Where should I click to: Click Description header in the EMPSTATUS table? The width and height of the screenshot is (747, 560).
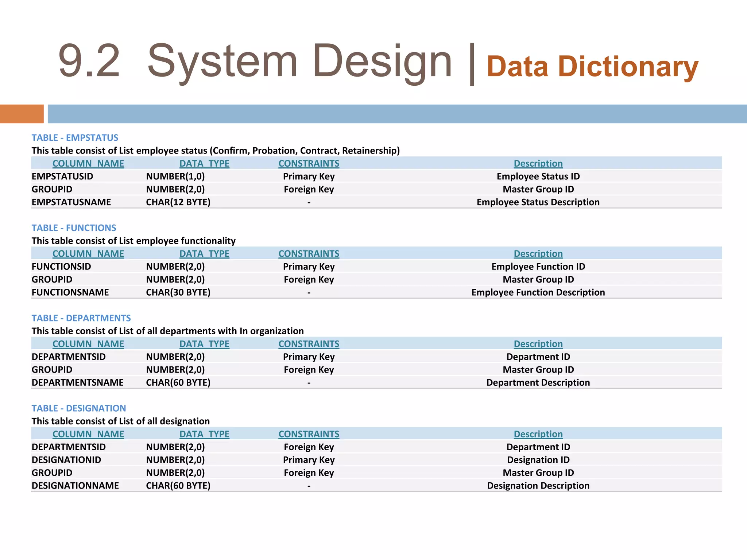[538, 163]
